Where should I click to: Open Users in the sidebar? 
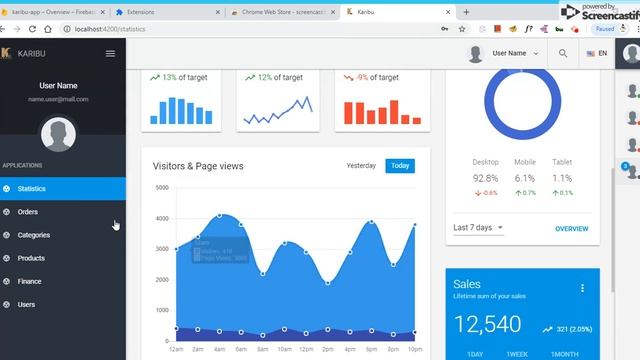(x=63, y=304)
